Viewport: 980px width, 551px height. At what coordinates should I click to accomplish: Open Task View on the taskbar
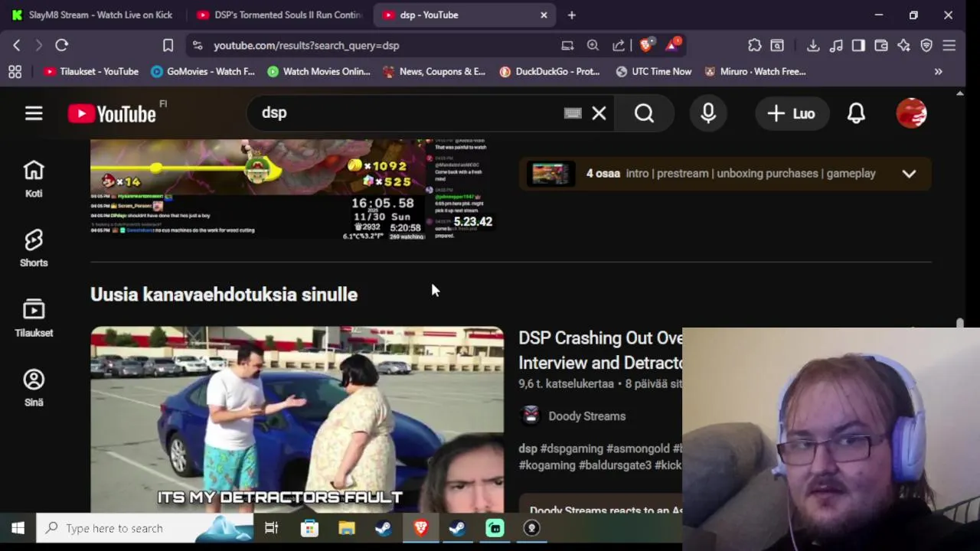click(x=271, y=528)
